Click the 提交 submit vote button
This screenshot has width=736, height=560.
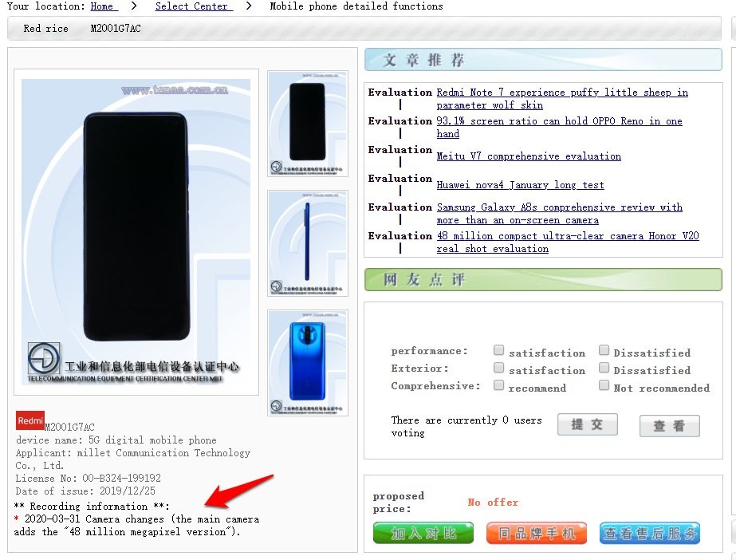point(587,425)
